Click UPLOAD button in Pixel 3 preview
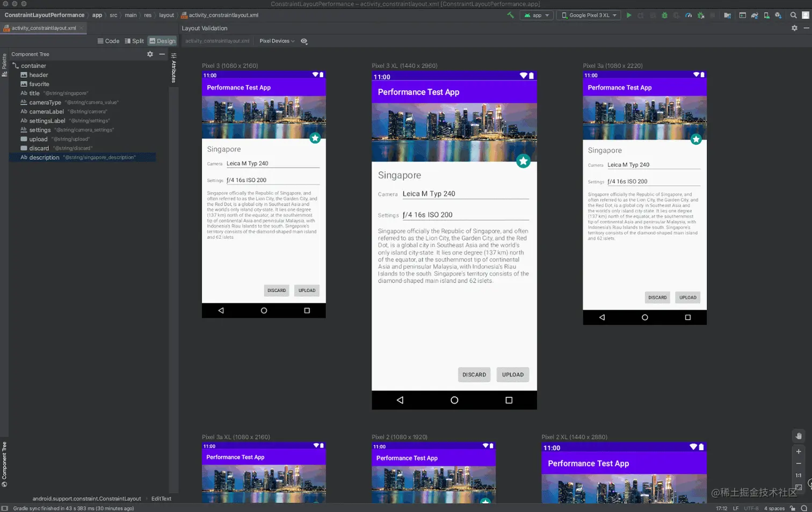The width and height of the screenshot is (812, 512). click(x=307, y=290)
